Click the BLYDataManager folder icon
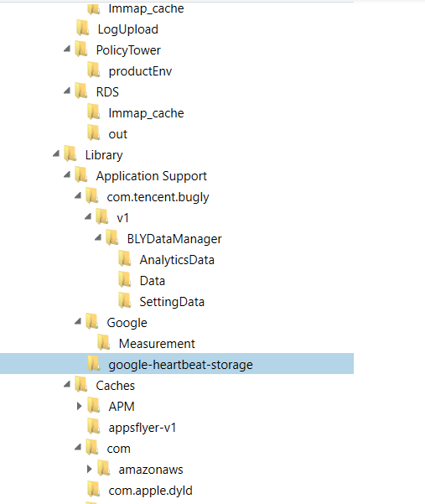Viewport: 425px width, 504px height. (112, 238)
